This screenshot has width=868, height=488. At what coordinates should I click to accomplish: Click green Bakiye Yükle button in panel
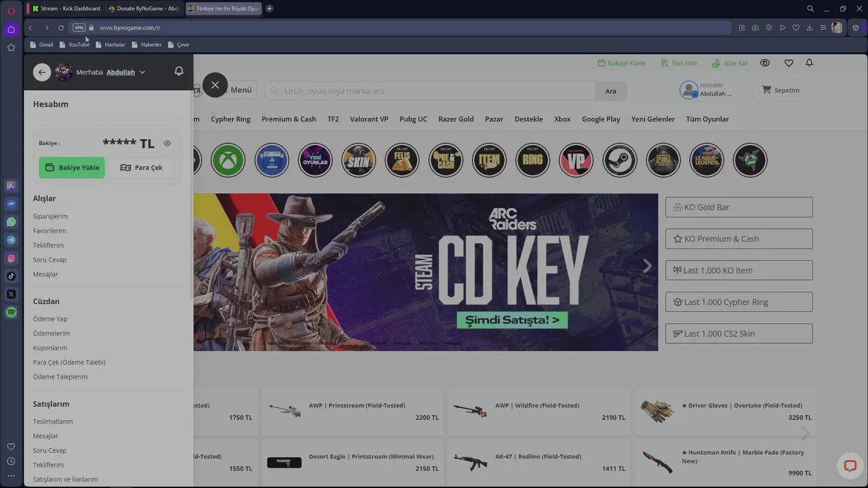(72, 167)
